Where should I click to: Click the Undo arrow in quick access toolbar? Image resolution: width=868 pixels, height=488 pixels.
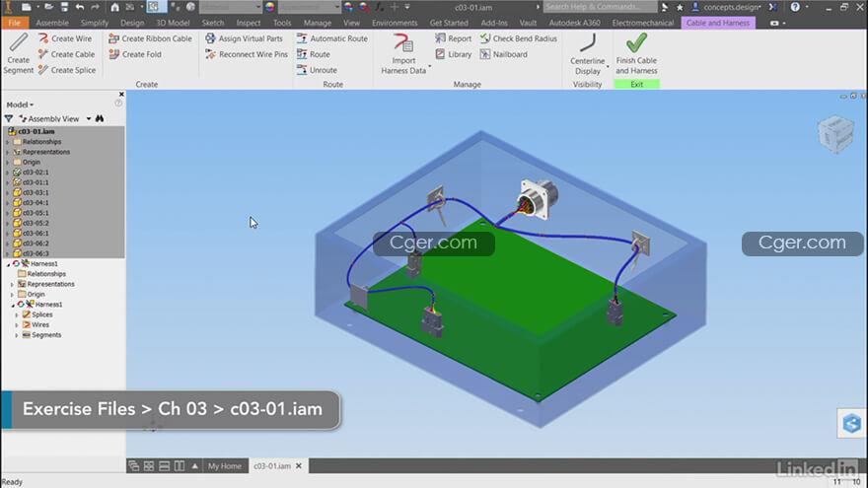tap(80, 7)
